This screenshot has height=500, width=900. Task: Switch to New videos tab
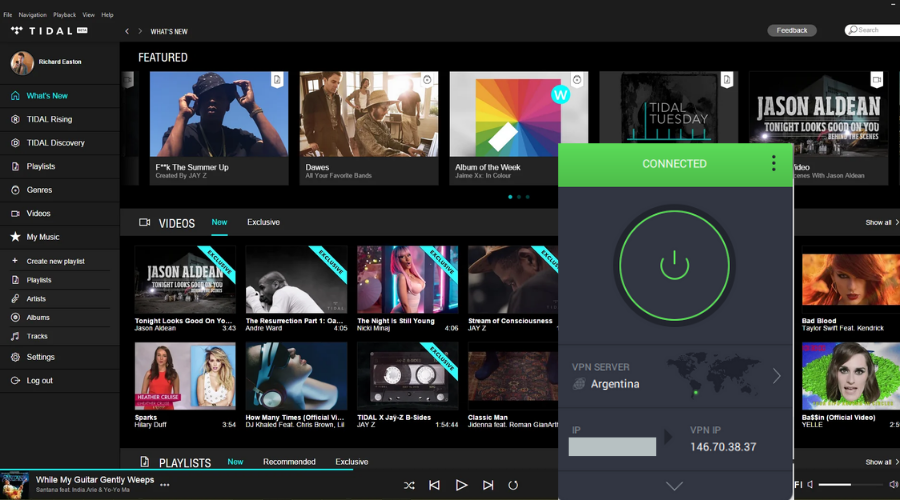[x=219, y=222]
